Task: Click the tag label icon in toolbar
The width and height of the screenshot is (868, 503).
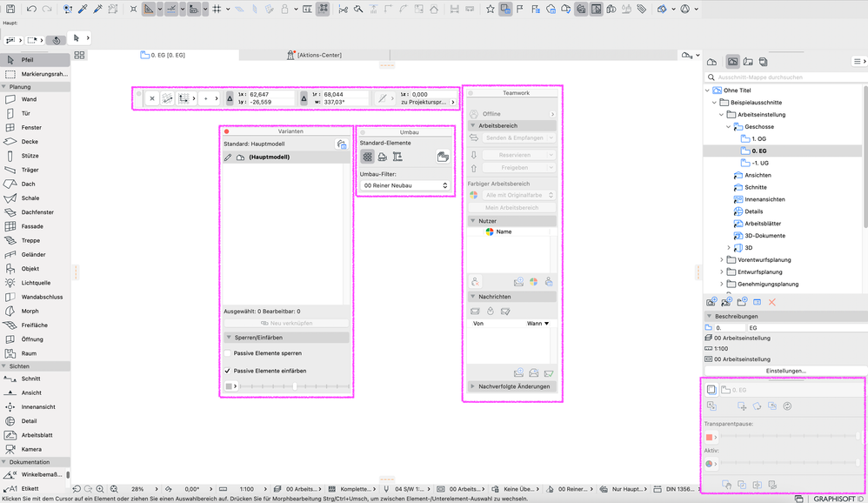Action: 642,9
